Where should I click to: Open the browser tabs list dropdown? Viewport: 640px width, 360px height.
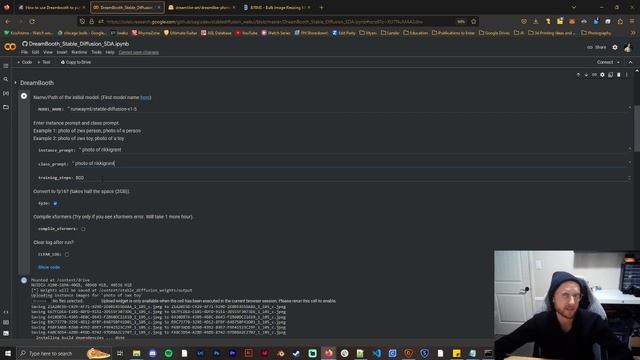tap(573, 7)
